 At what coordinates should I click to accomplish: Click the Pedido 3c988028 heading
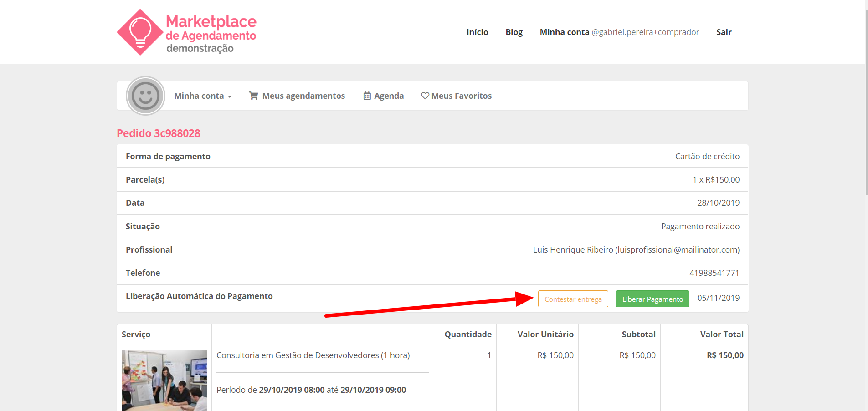[x=159, y=133]
